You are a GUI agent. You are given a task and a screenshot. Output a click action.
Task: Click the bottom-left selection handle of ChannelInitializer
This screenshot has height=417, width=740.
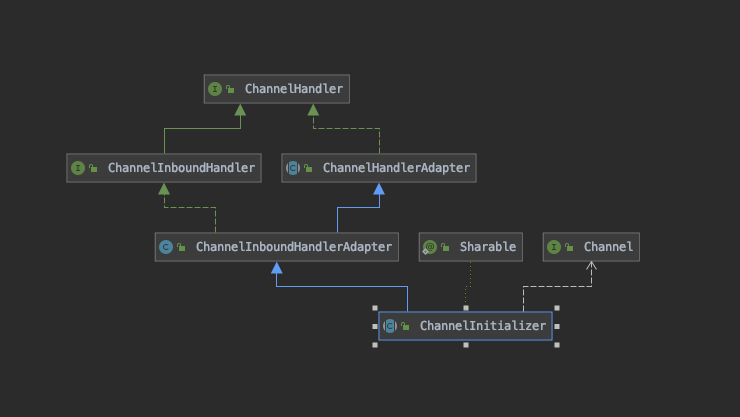click(375, 345)
